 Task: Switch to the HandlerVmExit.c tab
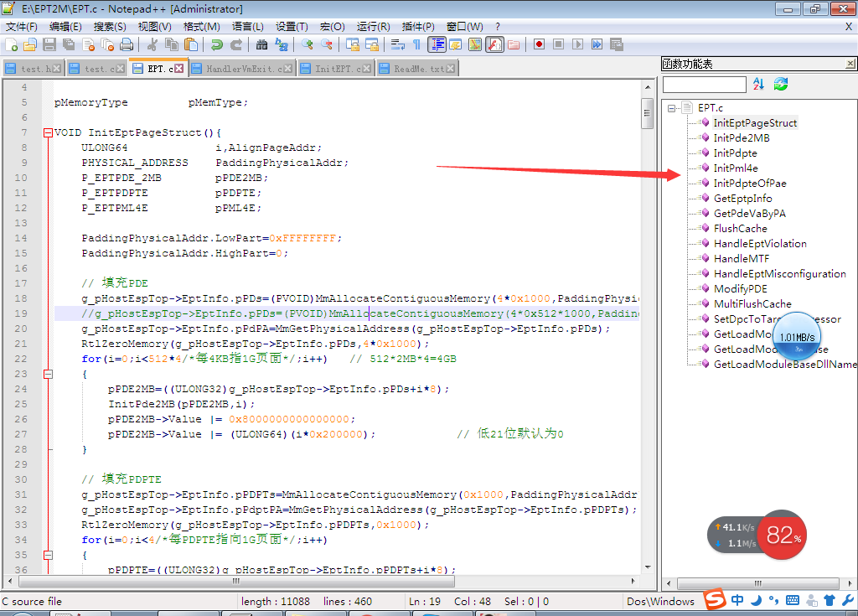coord(243,69)
